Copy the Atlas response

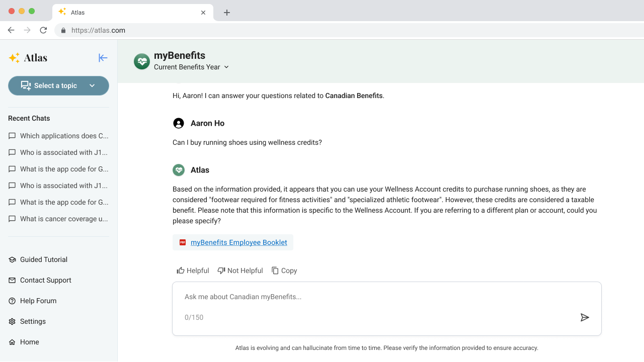pyautogui.click(x=284, y=270)
